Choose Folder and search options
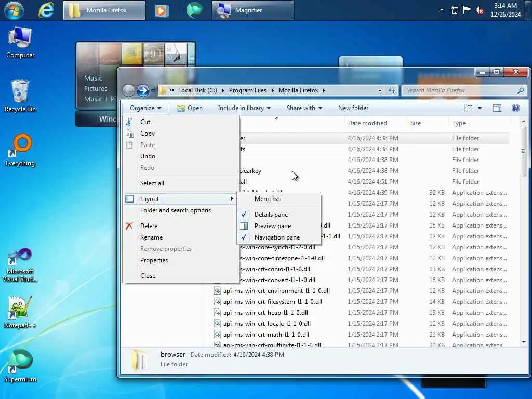532x399 pixels. [x=180, y=210]
